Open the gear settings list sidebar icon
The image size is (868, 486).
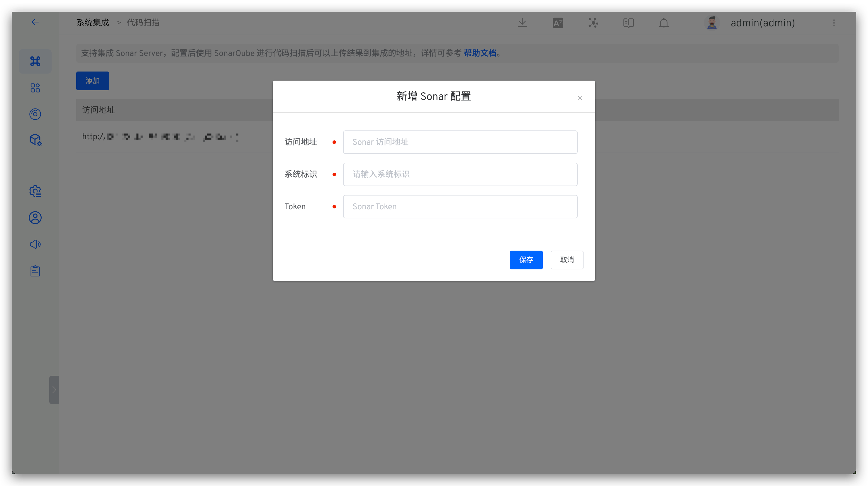point(35,191)
